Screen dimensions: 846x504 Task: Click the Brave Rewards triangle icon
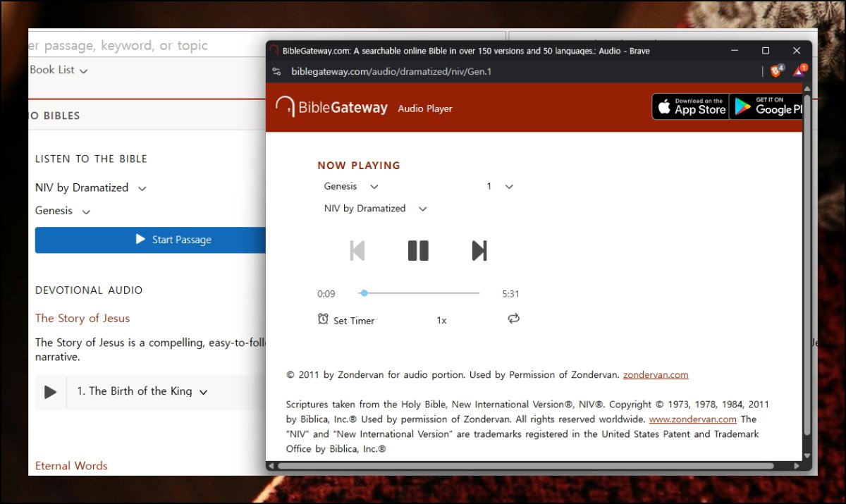coord(800,70)
